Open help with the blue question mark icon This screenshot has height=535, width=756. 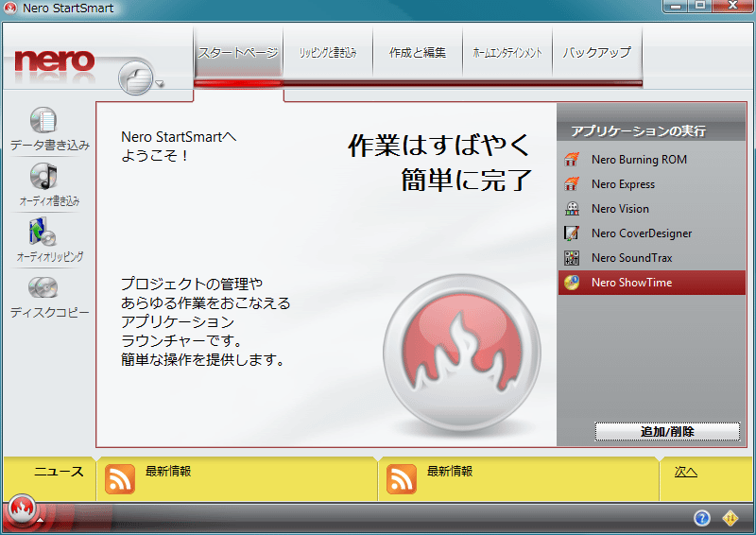pyautogui.click(x=702, y=518)
